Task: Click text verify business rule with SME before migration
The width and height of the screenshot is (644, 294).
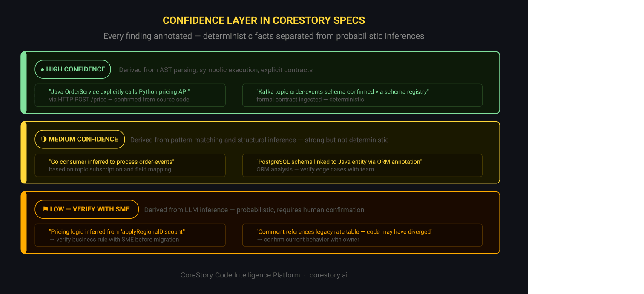Action: (114, 240)
